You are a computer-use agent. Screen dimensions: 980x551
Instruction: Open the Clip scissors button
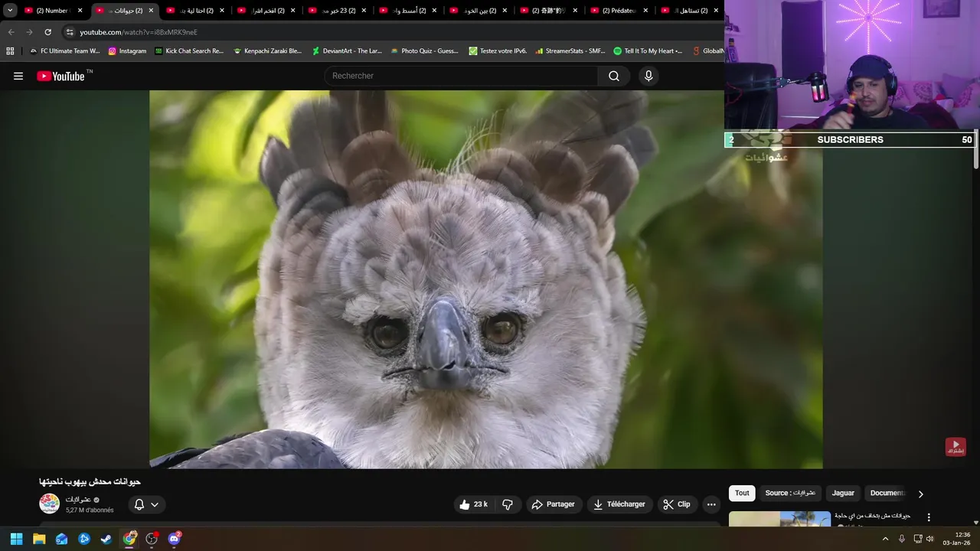tap(677, 504)
